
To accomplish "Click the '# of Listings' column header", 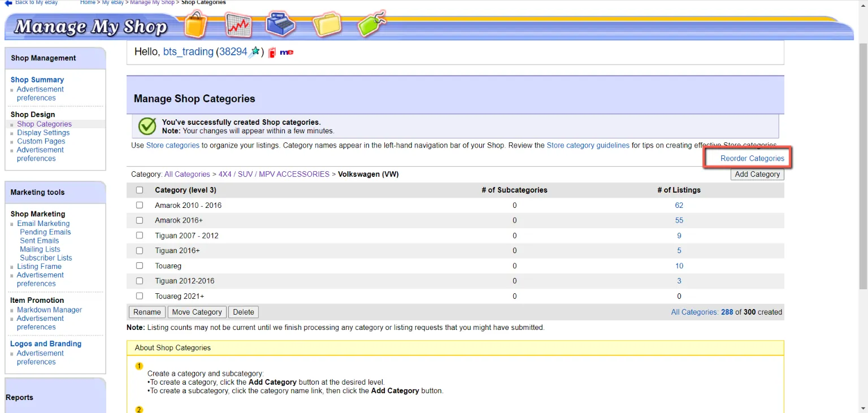I will click(x=679, y=190).
